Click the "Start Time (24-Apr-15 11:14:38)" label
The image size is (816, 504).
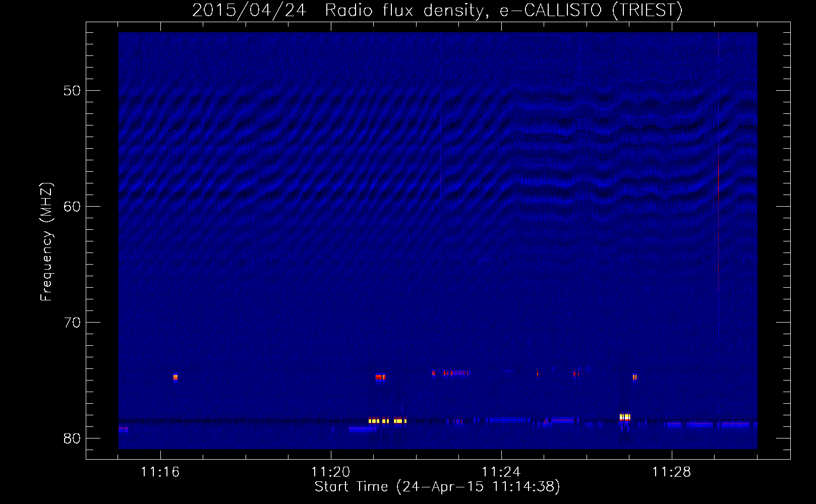[437, 487]
